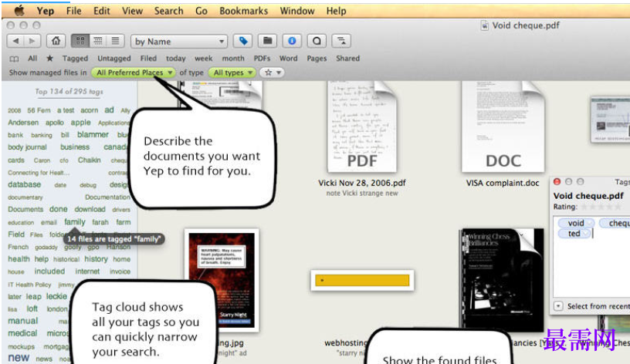Click the 'database' tag in tag cloud
The width and height of the screenshot is (630, 364).
[25, 184]
